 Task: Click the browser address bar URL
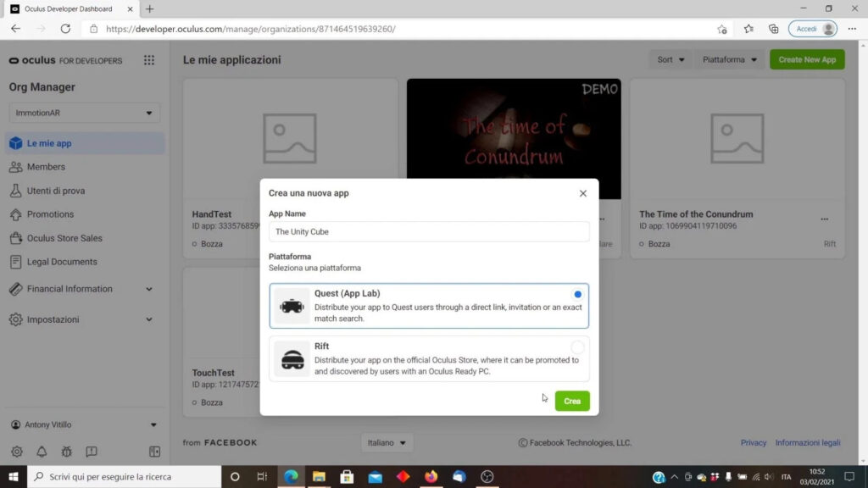[x=250, y=29]
